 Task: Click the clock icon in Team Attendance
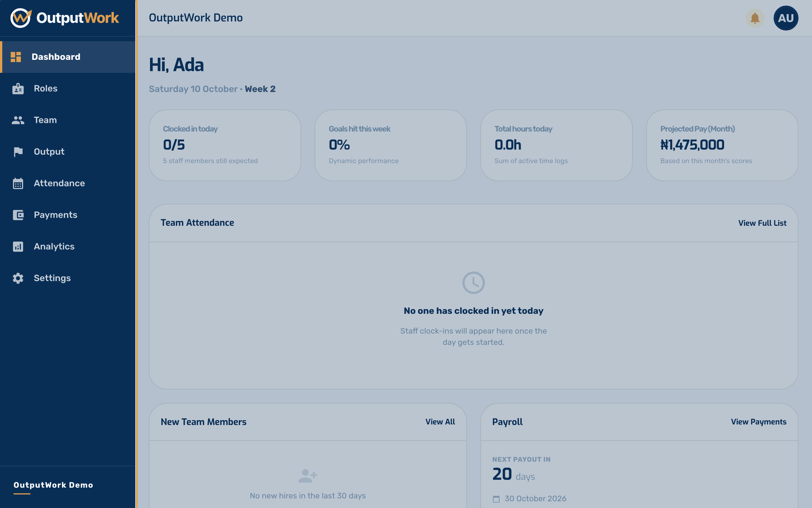click(x=473, y=283)
